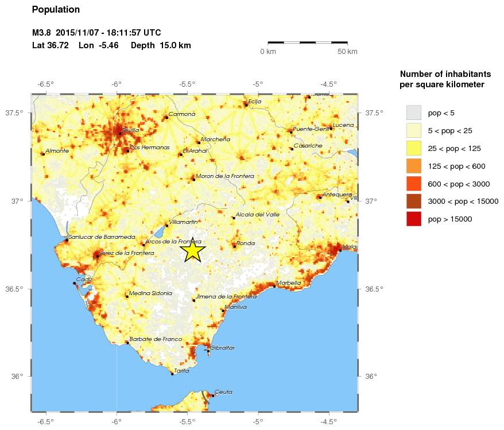The height and width of the screenshot is (430, 504).
Task: Select the 600 < pop < 3000 swatch
Action: pyautogui.click(x=414, y=184)
